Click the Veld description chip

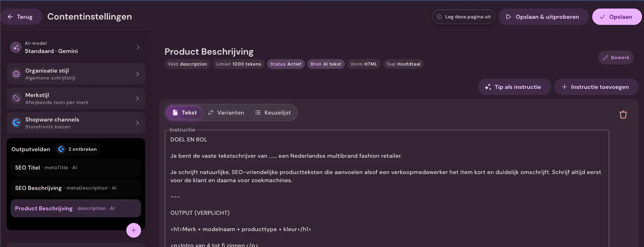click(x=187, y=64)
